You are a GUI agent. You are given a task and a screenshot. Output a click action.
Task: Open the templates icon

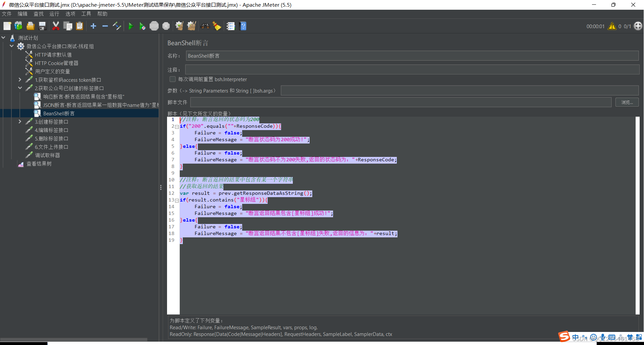18,26
